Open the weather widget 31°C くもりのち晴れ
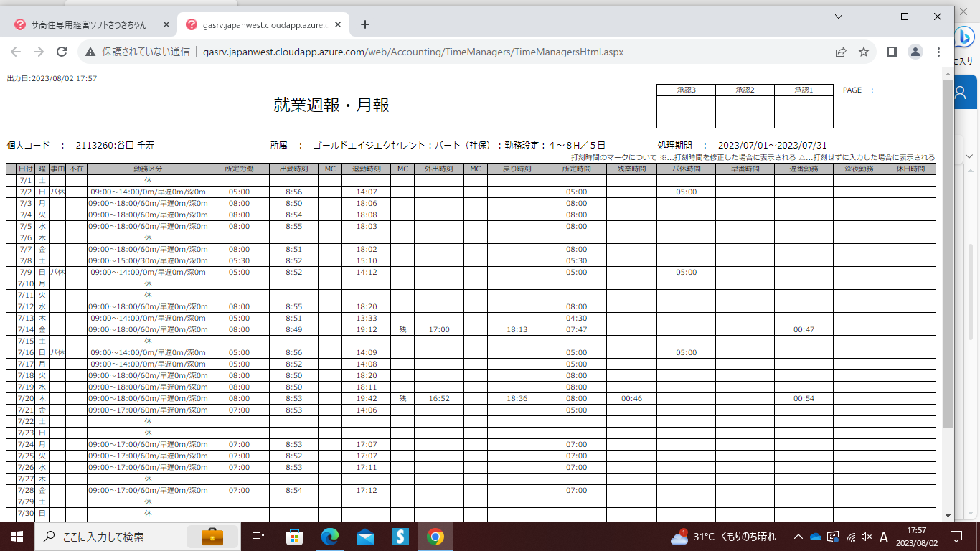 (723, 537)
